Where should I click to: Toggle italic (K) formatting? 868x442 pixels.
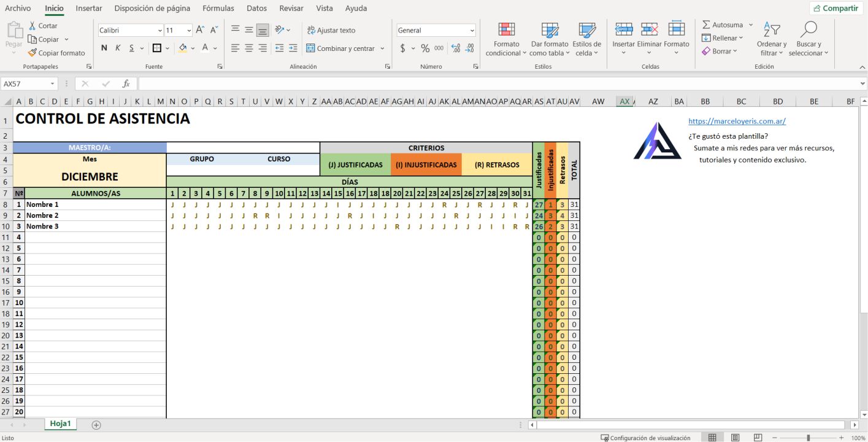(x=118, y=48)
